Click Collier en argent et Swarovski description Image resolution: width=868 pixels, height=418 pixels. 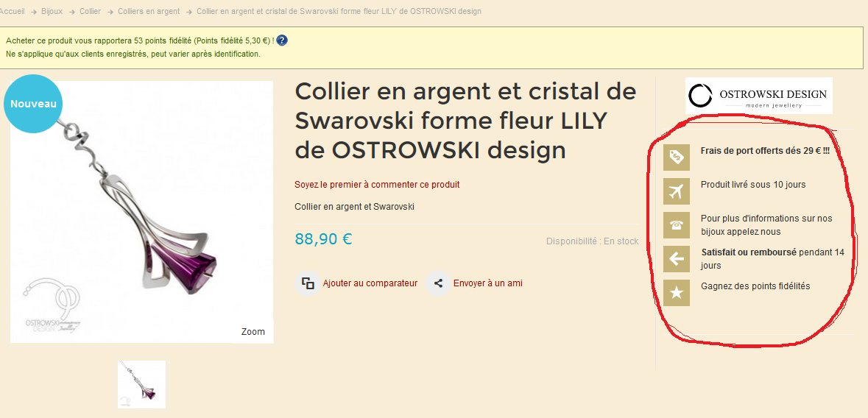354,207
